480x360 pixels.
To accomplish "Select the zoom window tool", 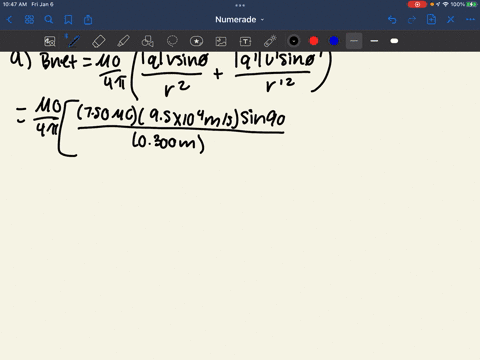I will pos(50,41).
